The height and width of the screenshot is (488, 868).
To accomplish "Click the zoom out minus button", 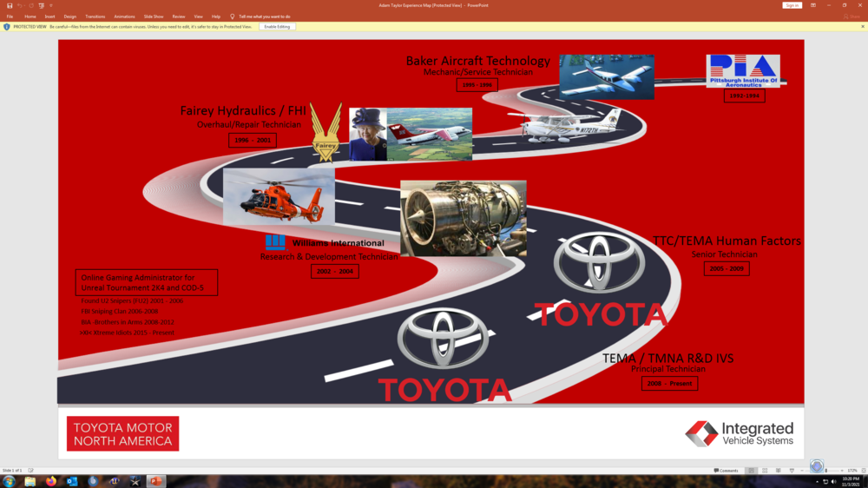I will pos(802,471).
